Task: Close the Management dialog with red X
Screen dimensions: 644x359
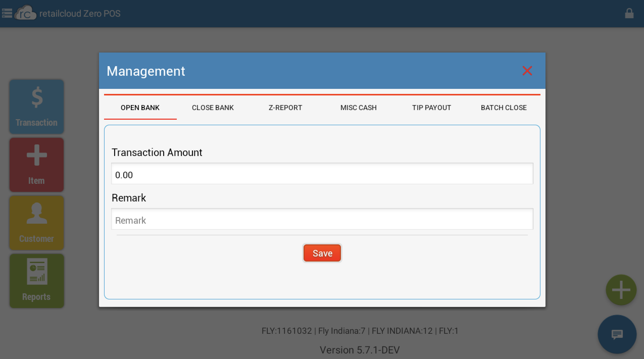Action: coord(527,71)
